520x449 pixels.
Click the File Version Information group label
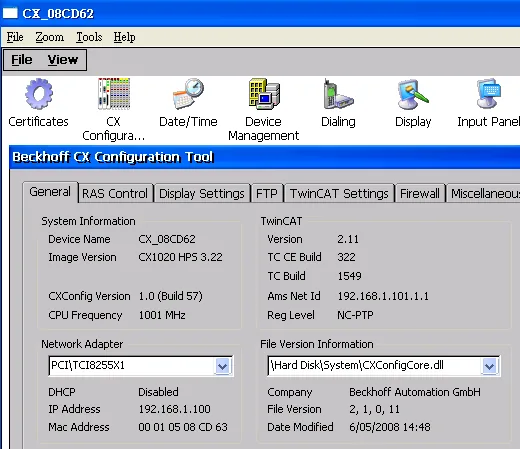317,344
